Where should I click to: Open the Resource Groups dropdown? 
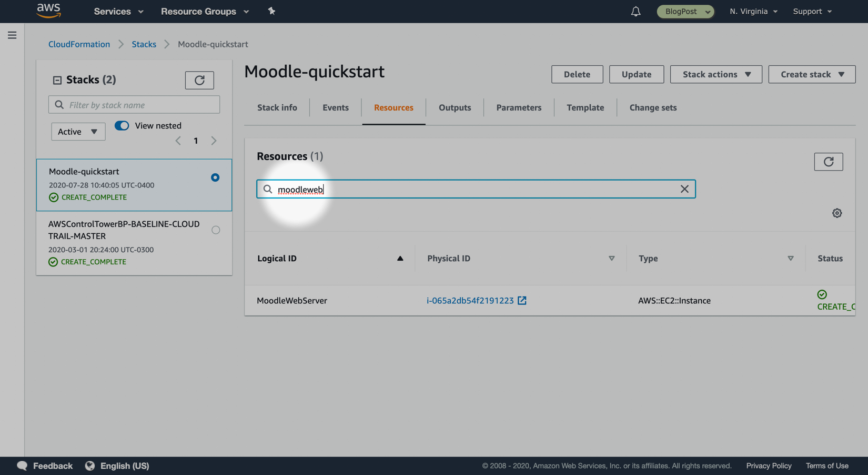[205, 11]
